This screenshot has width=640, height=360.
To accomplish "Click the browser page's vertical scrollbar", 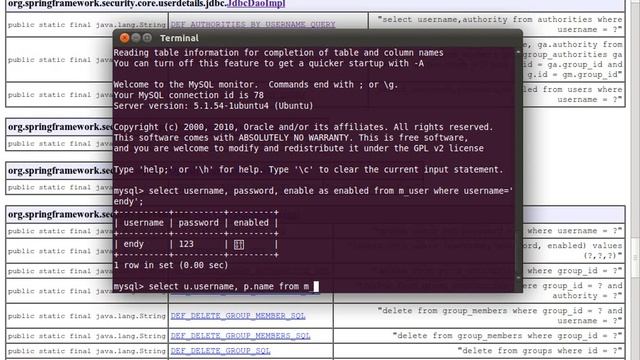I will point(635,180).
